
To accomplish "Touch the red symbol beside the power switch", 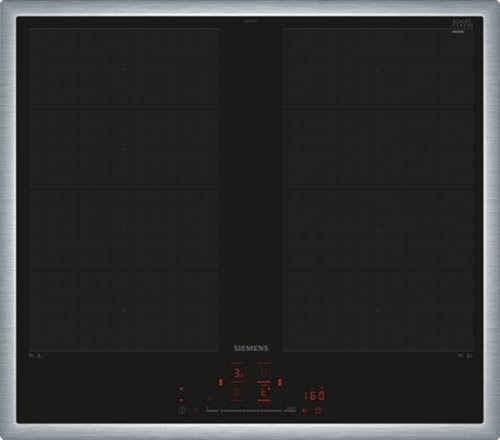I will pos(196,411).
